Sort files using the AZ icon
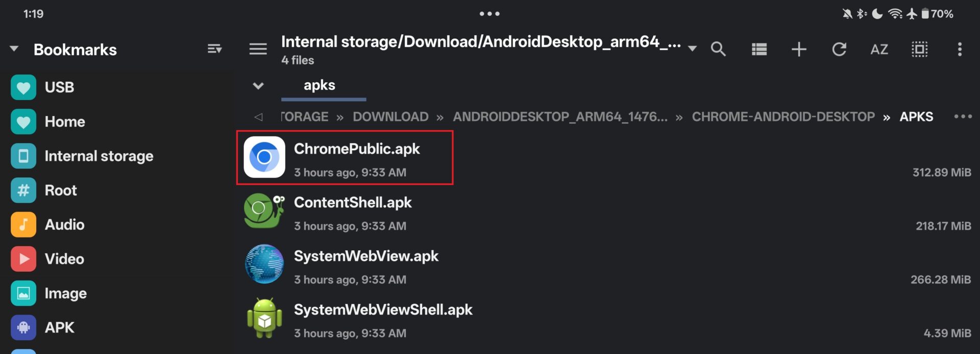The width and height of the screenshot is (980, 354). coord(878,49)
